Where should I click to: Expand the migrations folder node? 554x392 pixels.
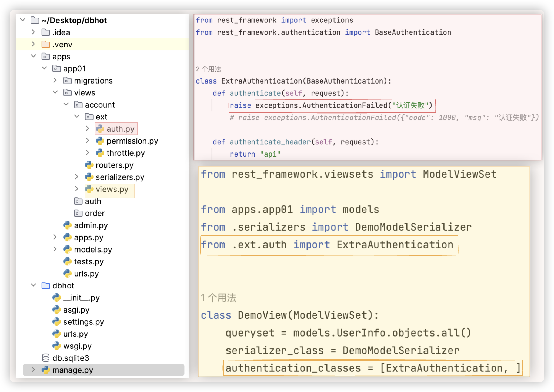tap(55, 80)
